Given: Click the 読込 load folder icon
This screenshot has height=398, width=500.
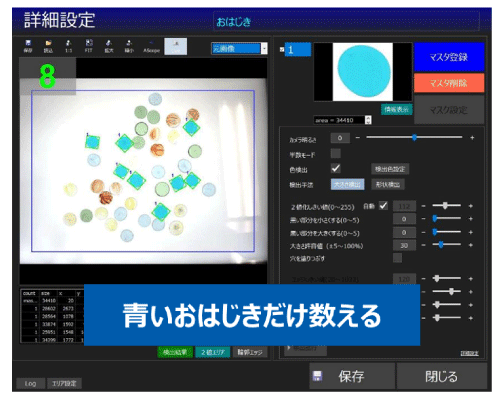Looking at the screenshot, I should (48, 46).
